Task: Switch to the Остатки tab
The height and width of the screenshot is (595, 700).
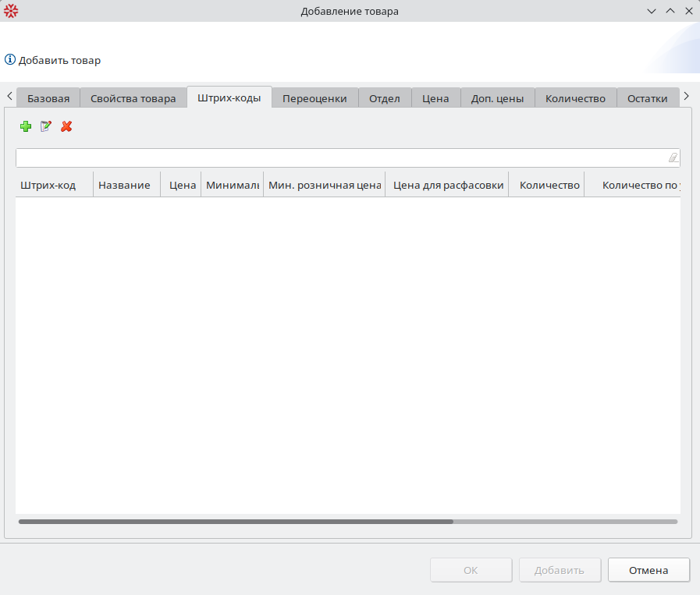Action: tap(647, 98)
